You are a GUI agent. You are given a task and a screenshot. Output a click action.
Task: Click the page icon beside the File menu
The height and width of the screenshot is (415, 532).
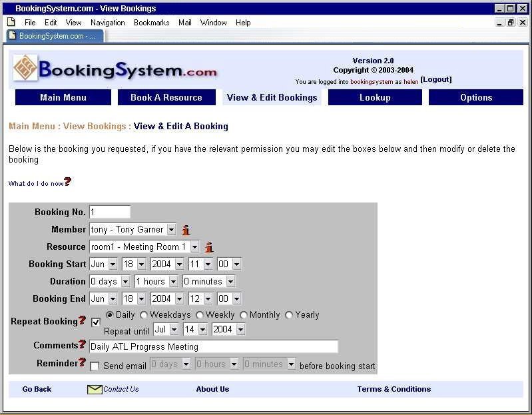[x=11, y=22]
